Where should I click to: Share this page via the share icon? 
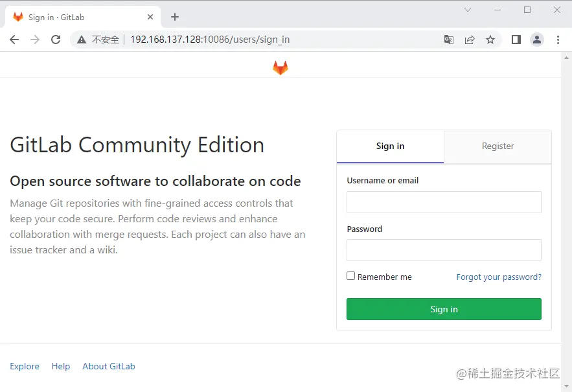click(470, 40)
